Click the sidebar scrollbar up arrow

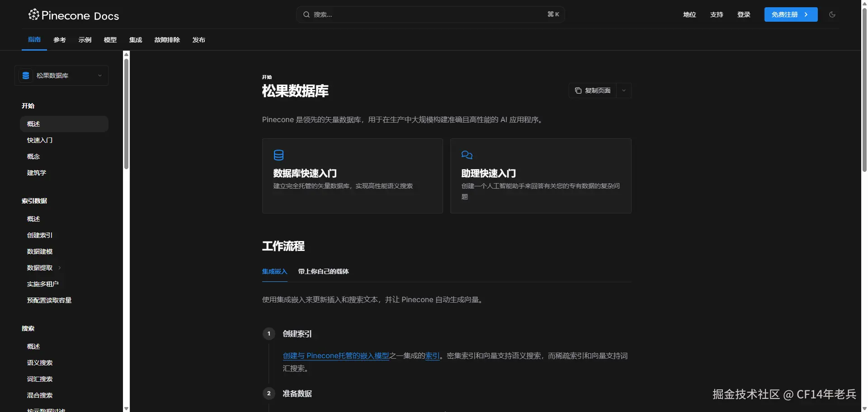coord(127,54)
